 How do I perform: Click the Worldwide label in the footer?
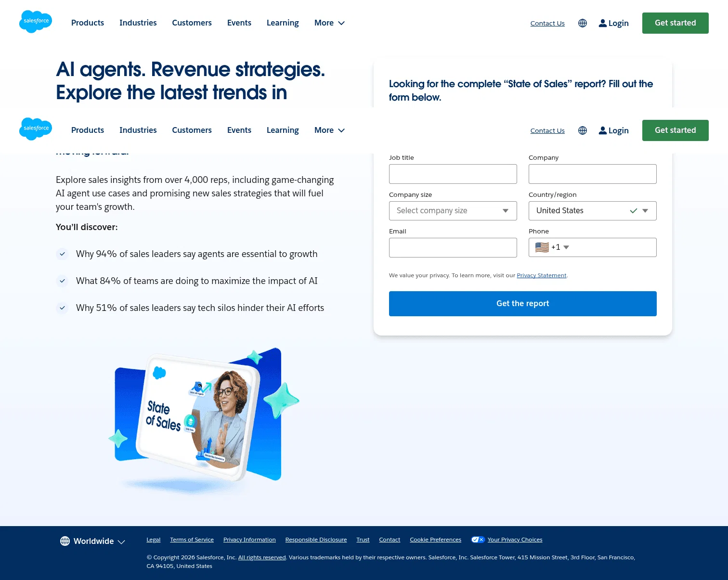[x=94, y=541]
